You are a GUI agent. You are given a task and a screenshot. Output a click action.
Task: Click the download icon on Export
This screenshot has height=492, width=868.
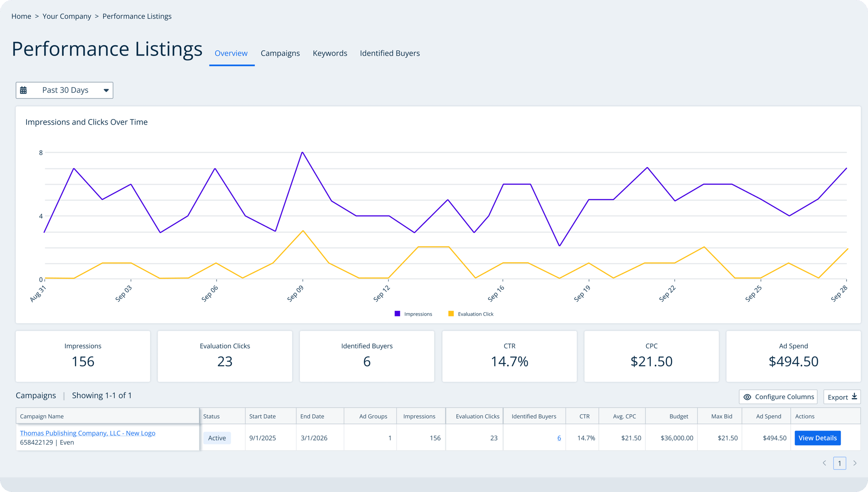coord(854,396)
